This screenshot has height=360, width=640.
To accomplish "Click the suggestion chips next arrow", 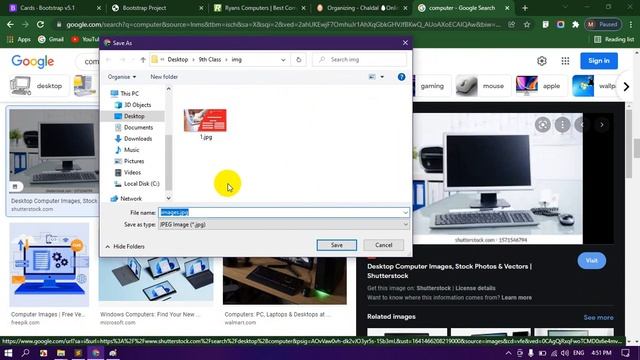I will (626, 86).
